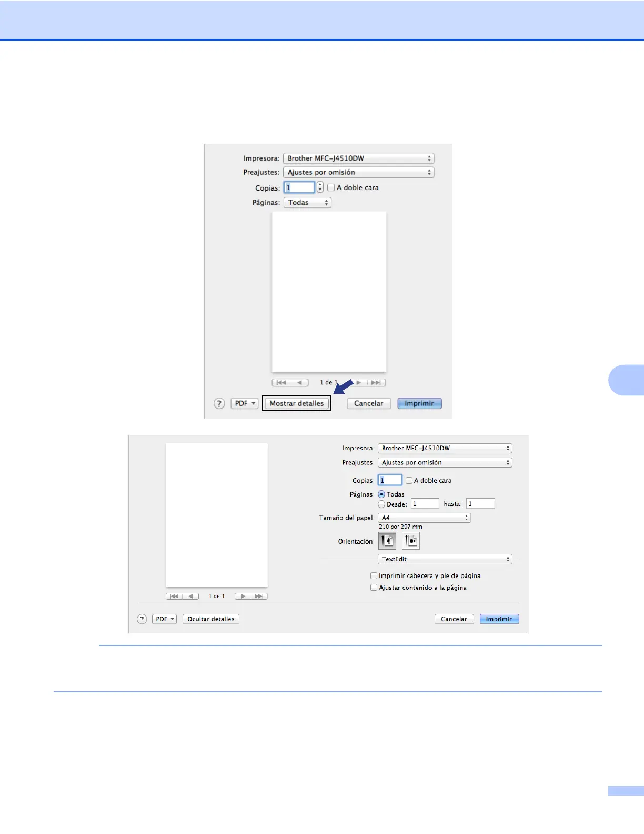Viewport: 644px width, 834px height.
Task: Go to last page in compact dialog preview
Action: [x=377, y=383]
